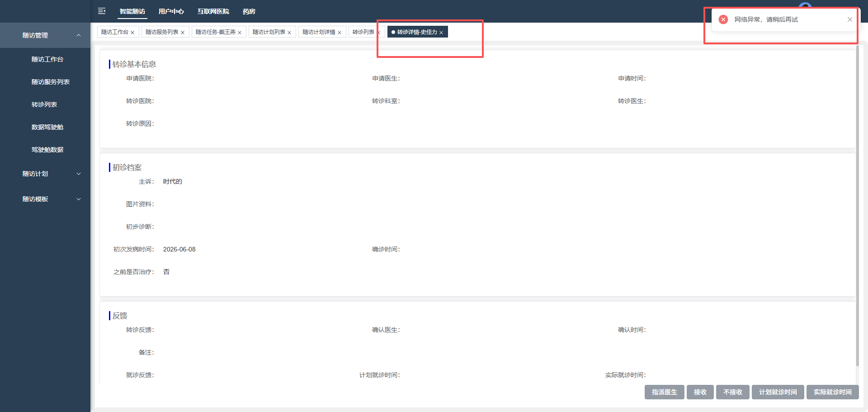Click the 转诊原因 label
The height and width of the screenshot is (412, 868).
pos(140,123)
